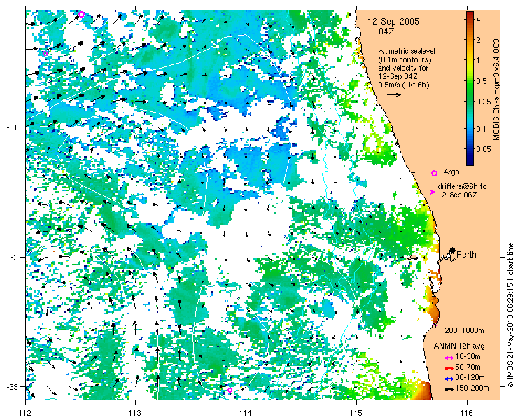
Task: Click the '200 1000m' bathymetry label
Action: click(x=464, y=330)
